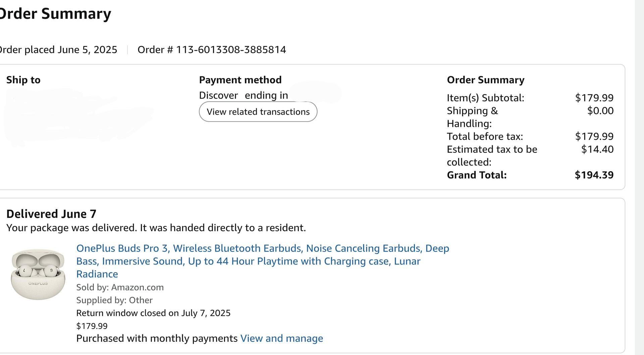
Task: Click the Supplied by: Other line
Action: [114, 300]
